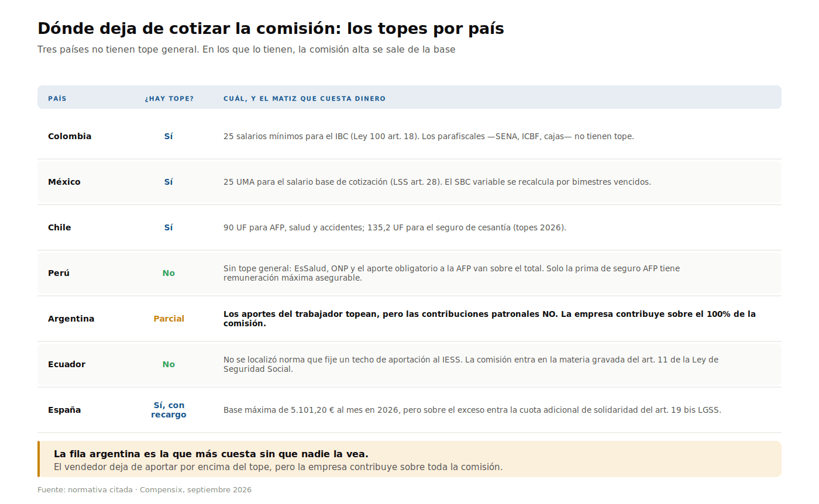Screen dimensions: 819x504
Task: Click the green No status for Perú
Action: coord(168,273)
